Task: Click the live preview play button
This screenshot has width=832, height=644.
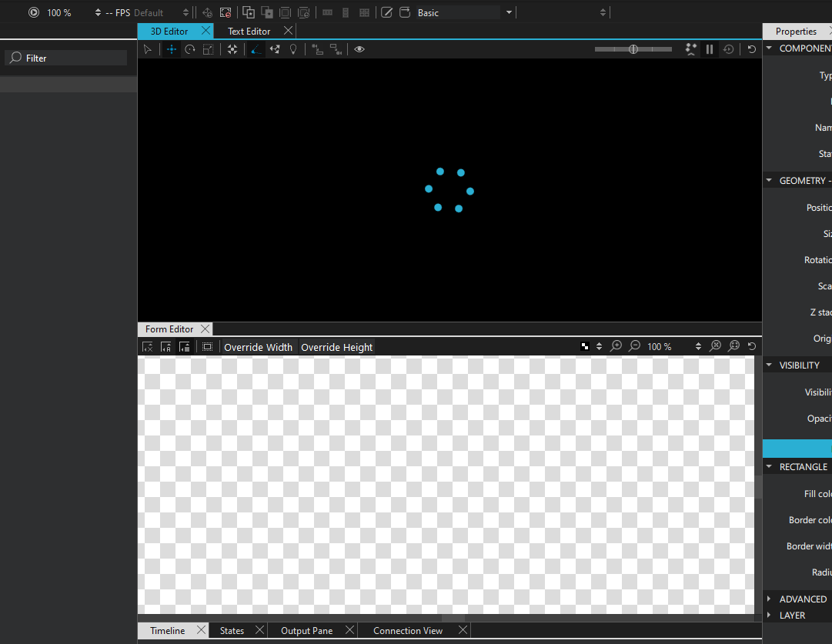Action: 33,12
